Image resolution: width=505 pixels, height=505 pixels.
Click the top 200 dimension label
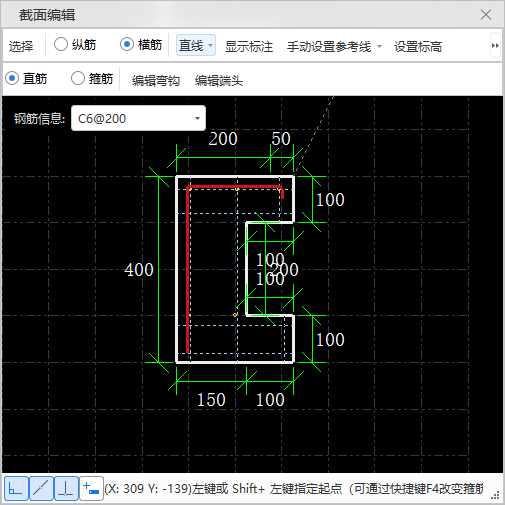[x=223, y=139]
